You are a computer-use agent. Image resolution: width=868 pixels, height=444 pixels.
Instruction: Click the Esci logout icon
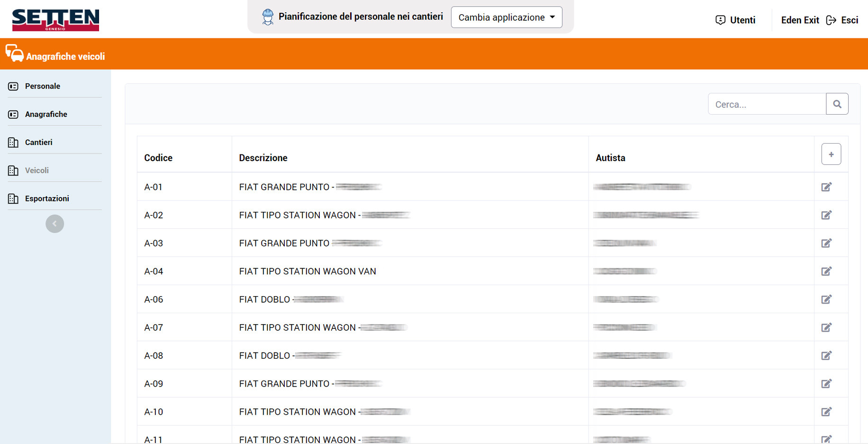831,20
